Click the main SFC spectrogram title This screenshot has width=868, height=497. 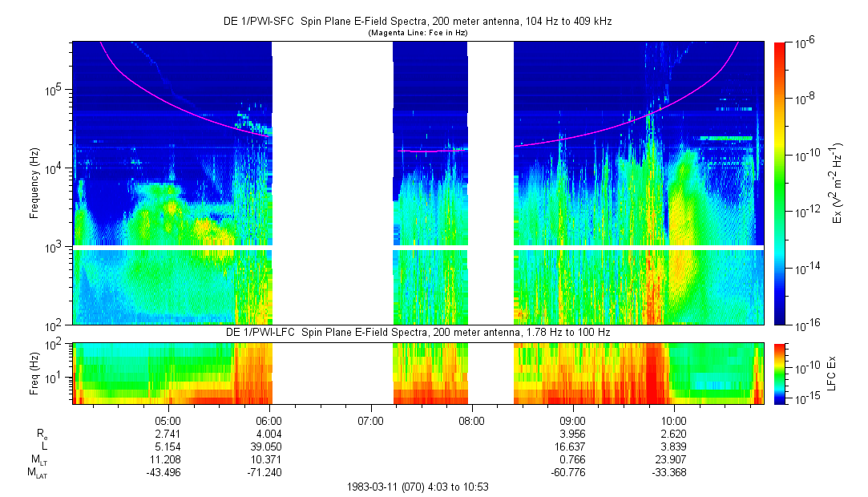[x=417, y=23]
